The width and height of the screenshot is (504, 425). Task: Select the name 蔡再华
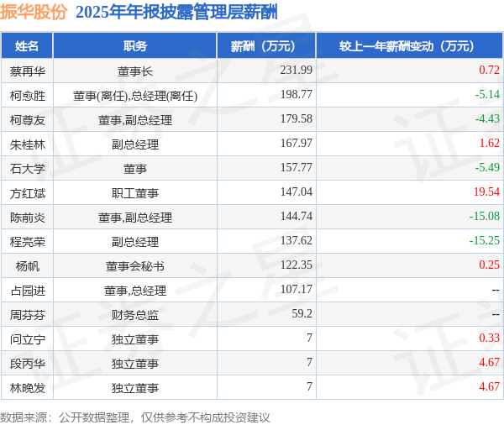point(28,71)
